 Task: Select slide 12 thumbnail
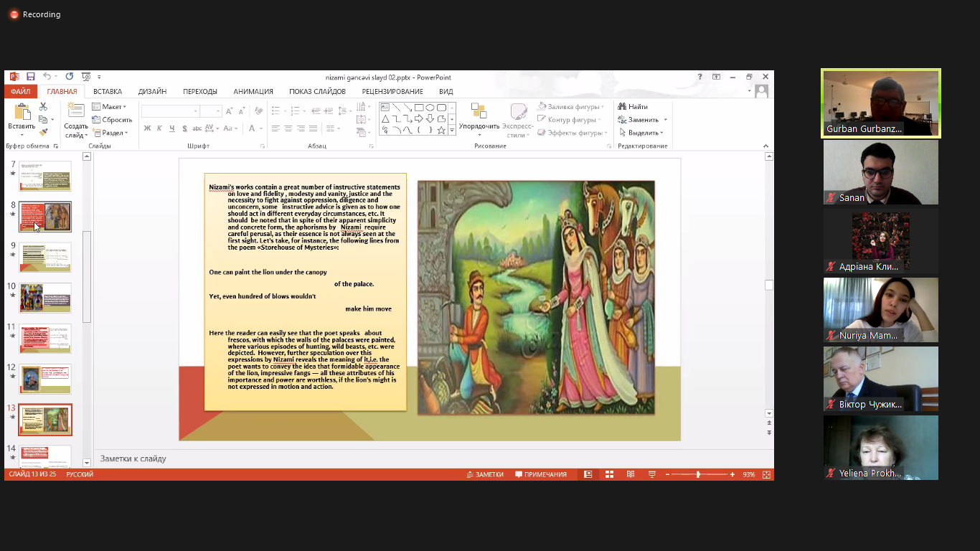pyautogui.click(x=45, y=379)
